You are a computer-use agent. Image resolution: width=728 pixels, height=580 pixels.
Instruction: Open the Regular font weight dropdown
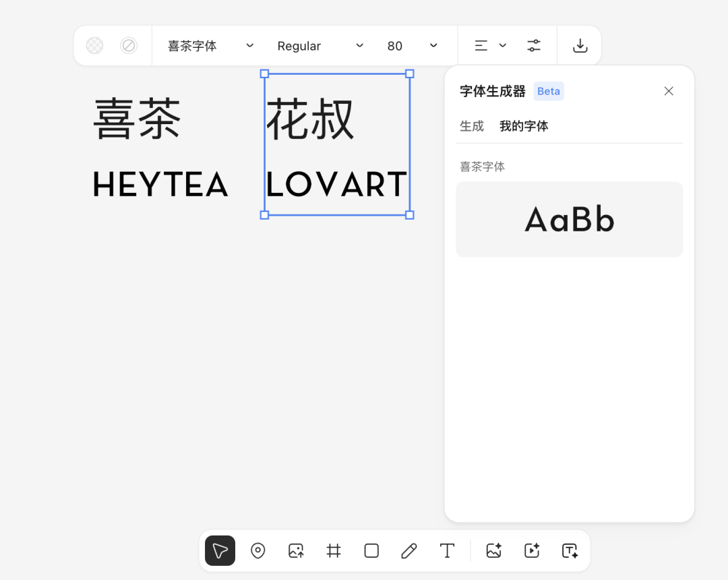320,45
